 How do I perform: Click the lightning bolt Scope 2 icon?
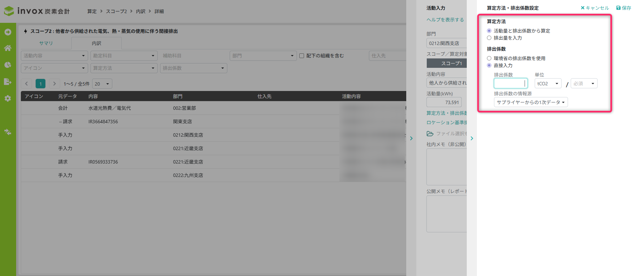click(x=26, y=31)
